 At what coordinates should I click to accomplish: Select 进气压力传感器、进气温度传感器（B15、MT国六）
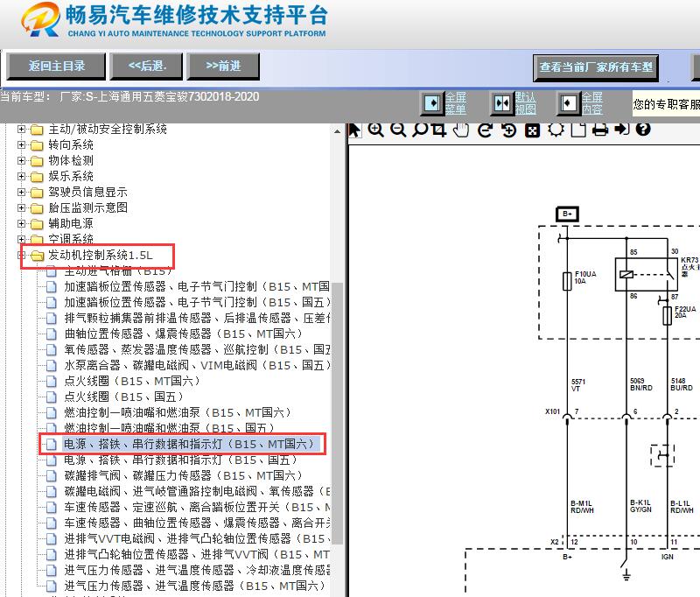click(194, 586)
